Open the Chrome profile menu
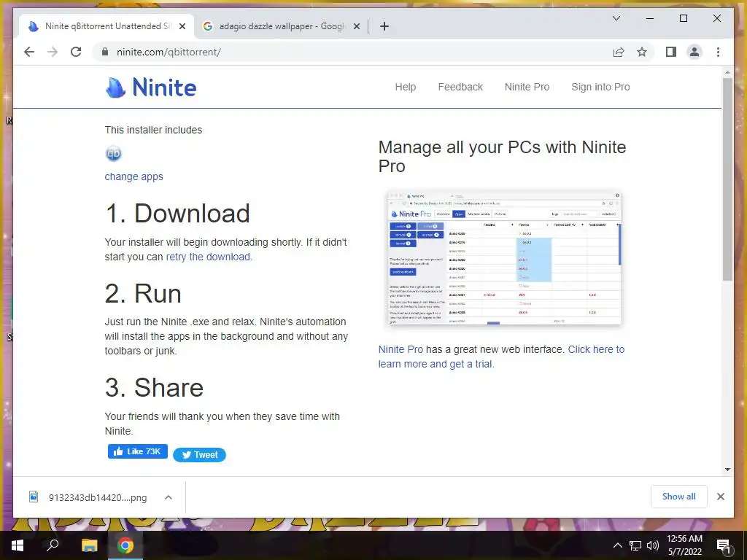Viewport: 747px width, 560px height. point(694,52)
